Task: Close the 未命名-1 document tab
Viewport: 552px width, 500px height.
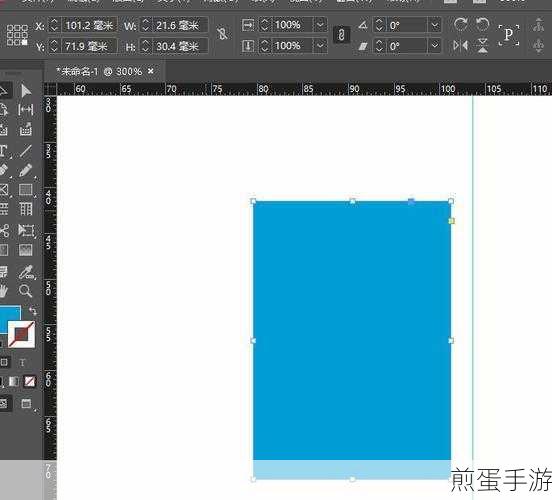Action: point(151,71)
